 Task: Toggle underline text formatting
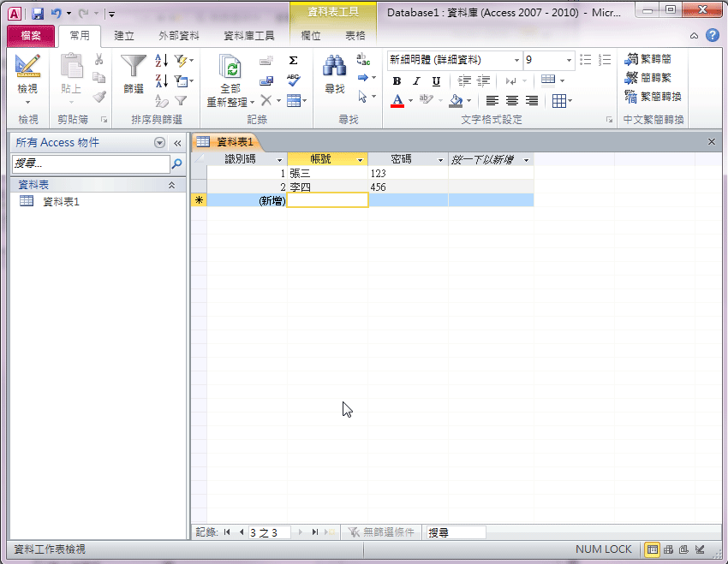coord(436,81)
